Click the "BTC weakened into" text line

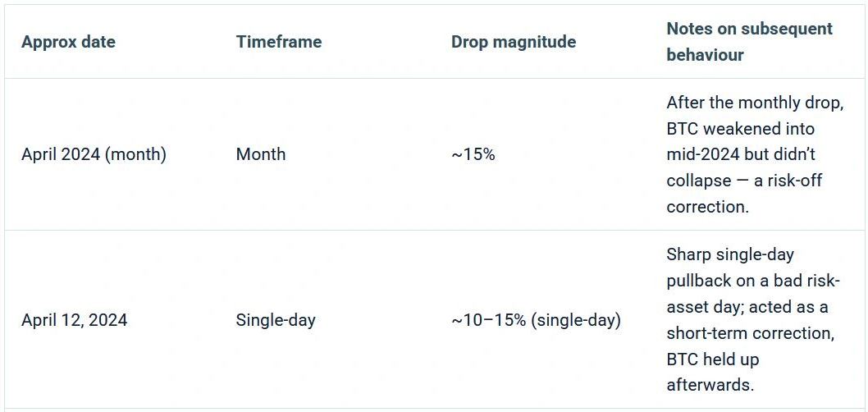pyautogui.click(x=740, y=129)
